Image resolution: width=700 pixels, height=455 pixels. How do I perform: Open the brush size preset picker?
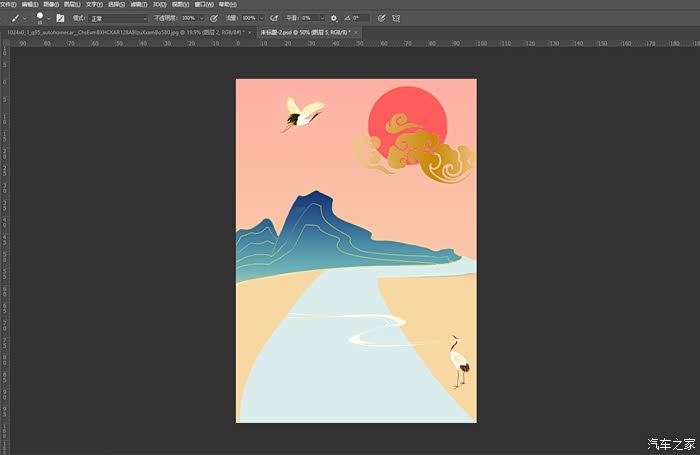(40, 18)
